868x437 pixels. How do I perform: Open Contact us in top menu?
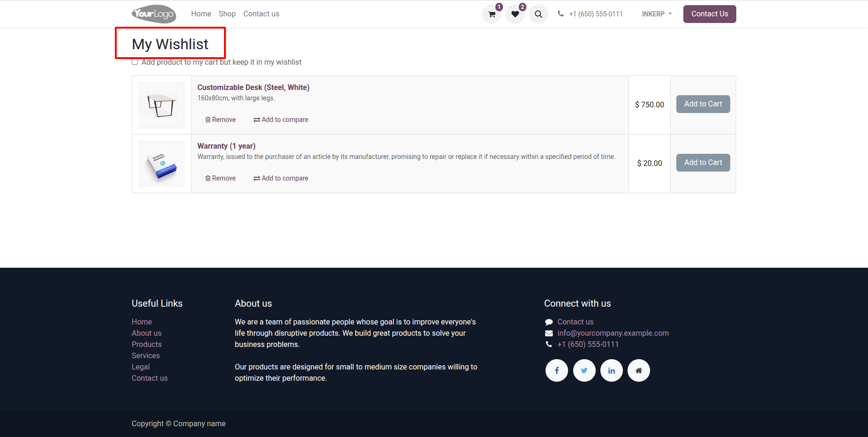[261, 14]
